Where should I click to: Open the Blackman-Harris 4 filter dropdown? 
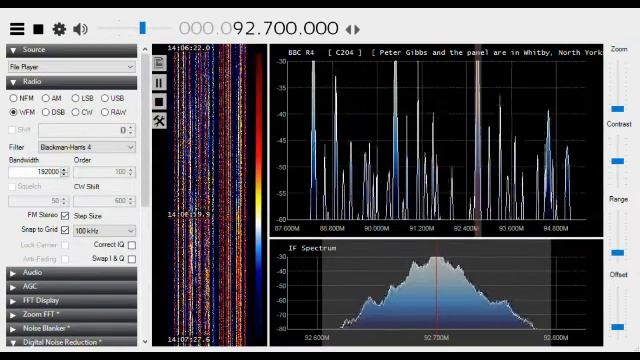click(87, 147)
